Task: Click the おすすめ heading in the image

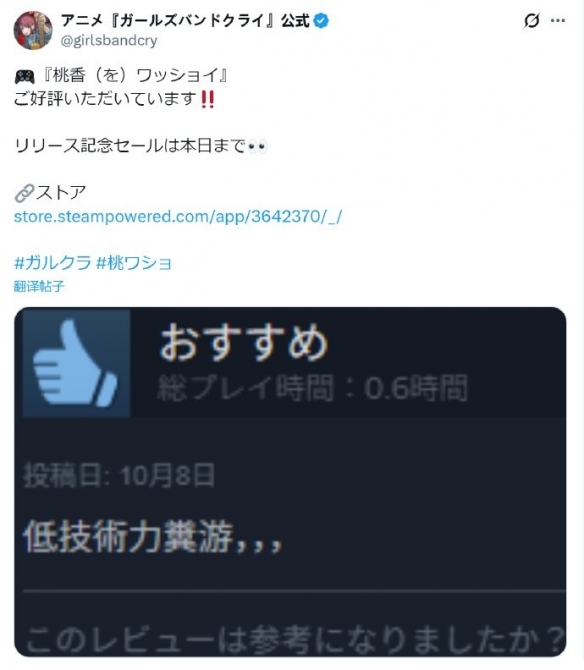Action: tap(244, 342)
